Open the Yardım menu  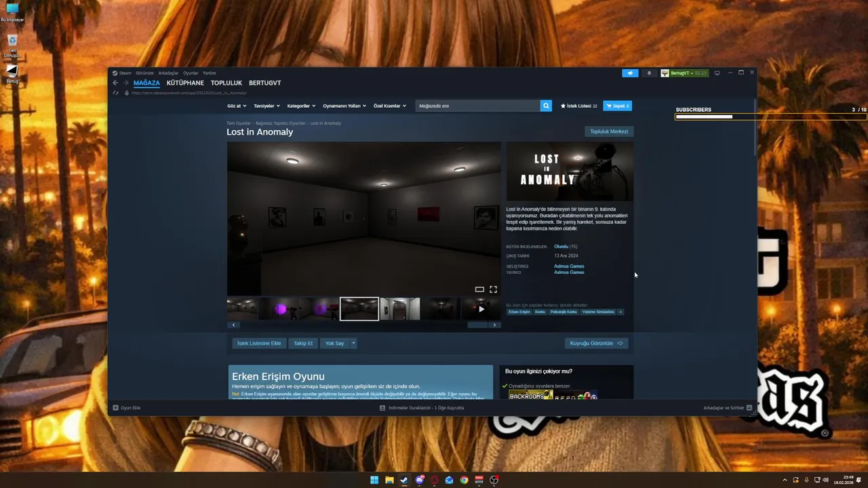click(x=210, y=73)
